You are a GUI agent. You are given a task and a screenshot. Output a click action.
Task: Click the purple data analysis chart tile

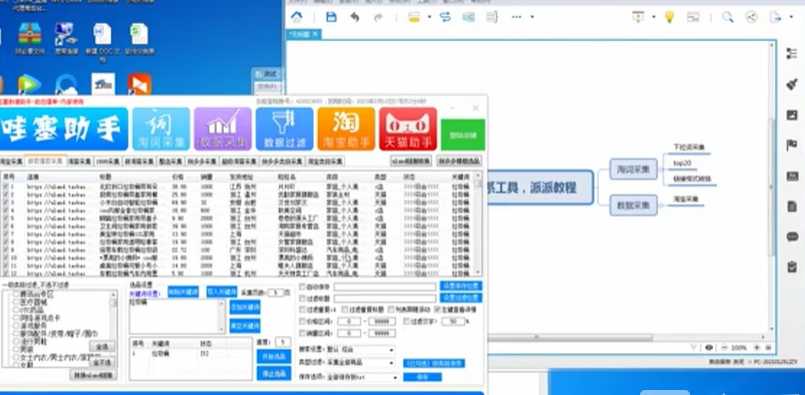click(223, 129)
